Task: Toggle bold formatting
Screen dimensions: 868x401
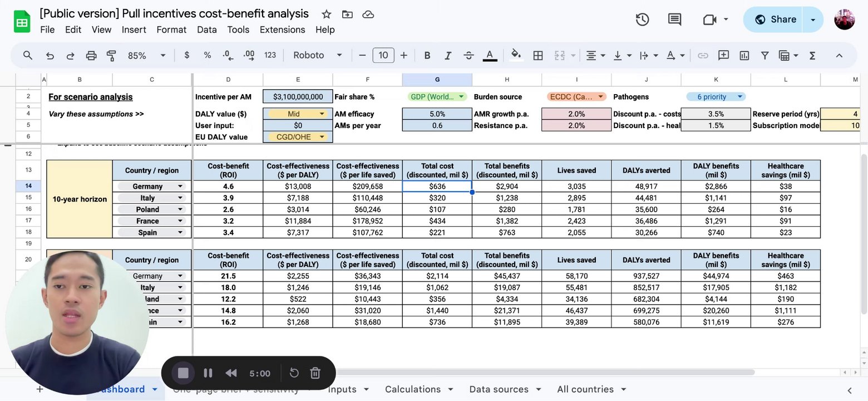Action: tap(427, 55)
